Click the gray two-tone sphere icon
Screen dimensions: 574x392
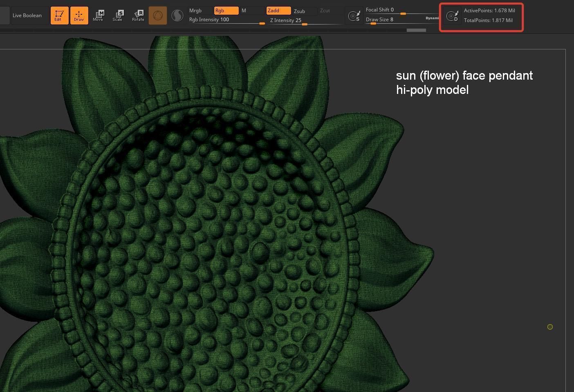[x=177, y=16]
